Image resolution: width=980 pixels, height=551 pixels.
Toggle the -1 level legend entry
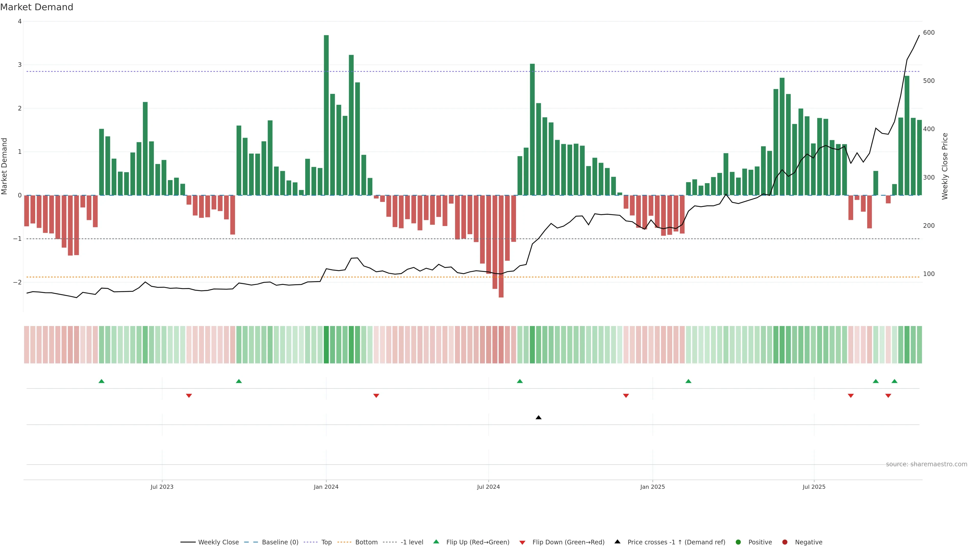412,542
